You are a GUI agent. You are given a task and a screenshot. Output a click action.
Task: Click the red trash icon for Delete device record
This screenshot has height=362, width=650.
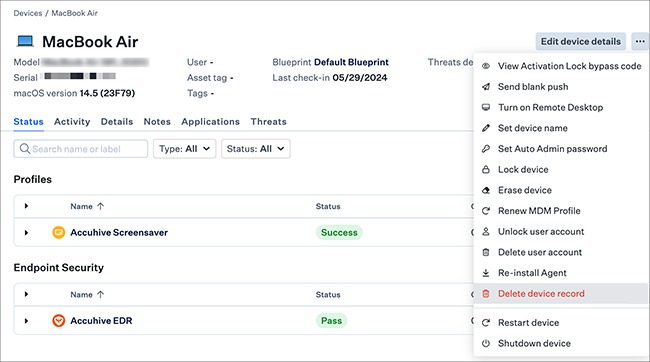486,294
